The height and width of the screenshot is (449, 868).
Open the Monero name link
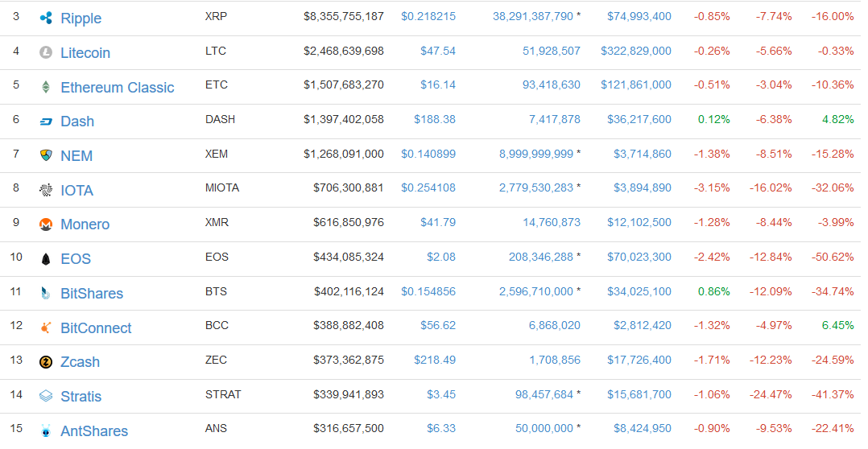85,224
